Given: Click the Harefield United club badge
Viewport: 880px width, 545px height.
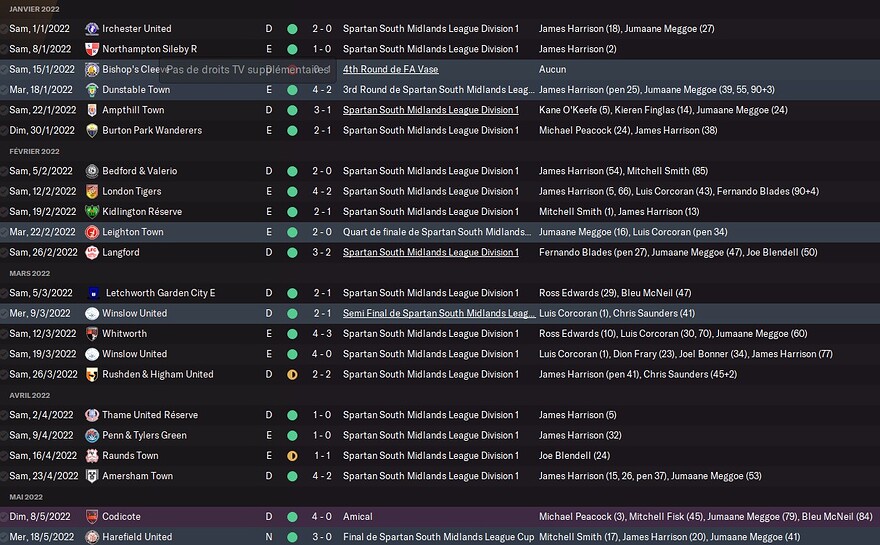Looking at the screenshot, I should (x=92, y=537).
